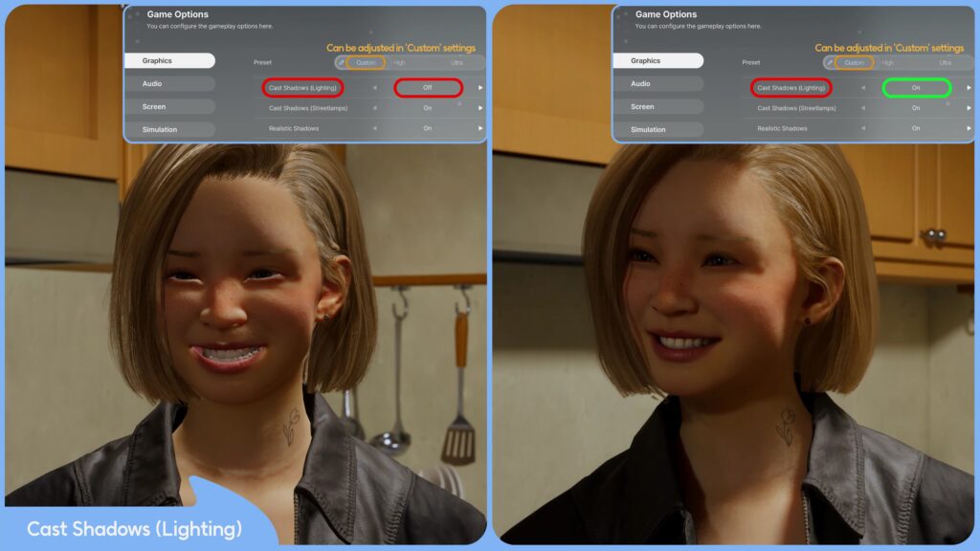Select the High preset in the left panel

(x=399, y=62)
